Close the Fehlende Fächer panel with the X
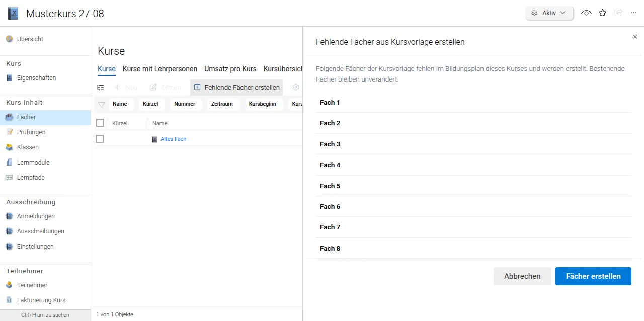This screenshot has width=644, height=321. pos(635,37)
